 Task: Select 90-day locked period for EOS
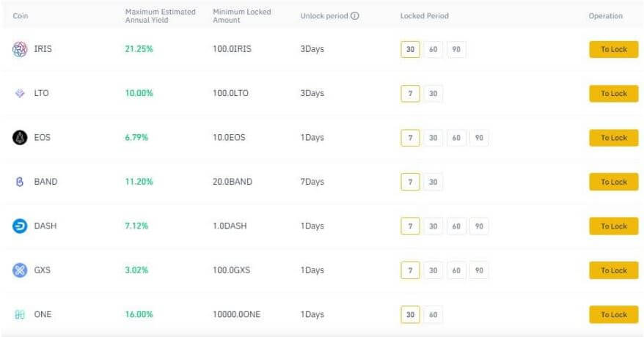coord(479,138)
